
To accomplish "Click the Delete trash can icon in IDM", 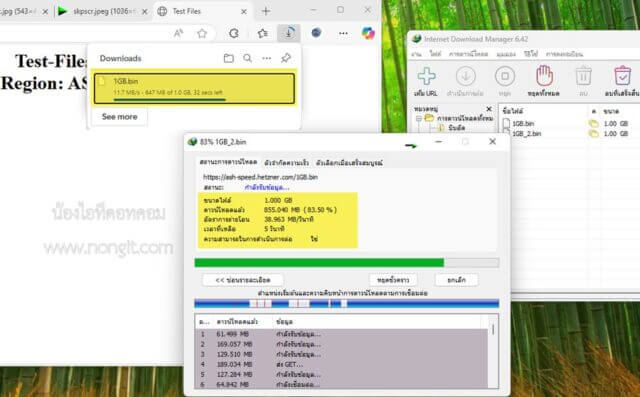I will pos(583,76).
